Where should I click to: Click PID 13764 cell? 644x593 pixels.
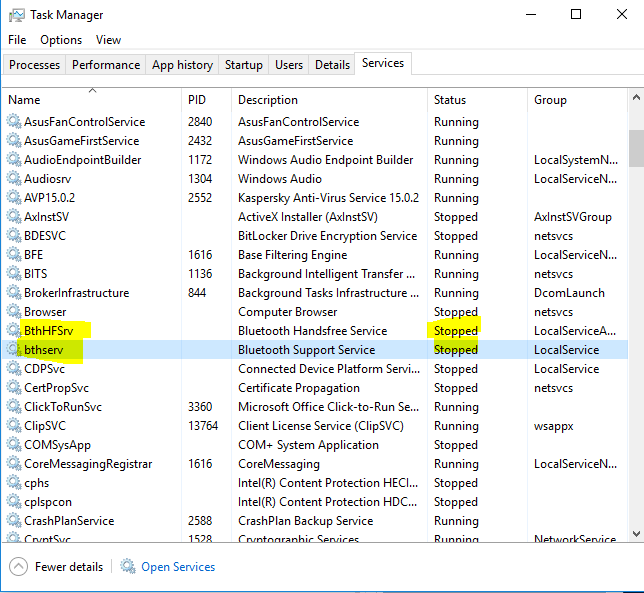[203, 425]
